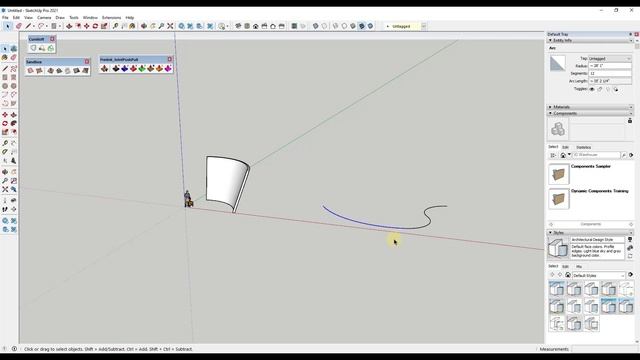
Task: Open the Default Styles collection dropdown
Action: click(x=598, y=276)
